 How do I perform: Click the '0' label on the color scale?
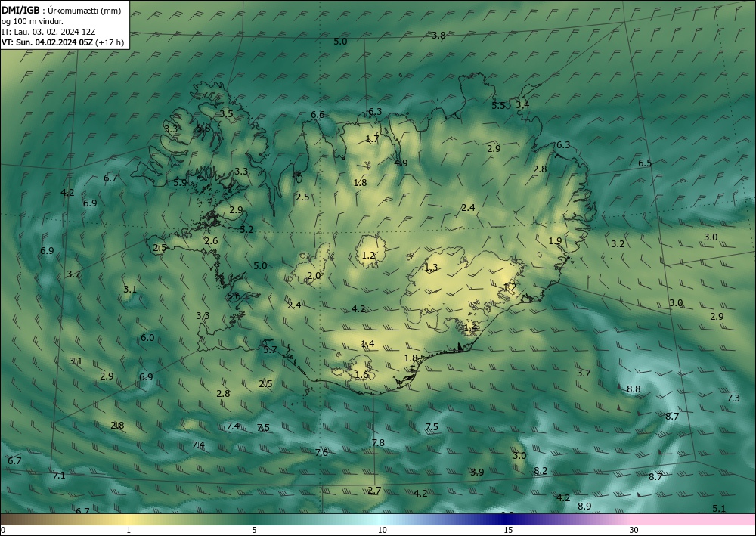click(x=3, y=531)
